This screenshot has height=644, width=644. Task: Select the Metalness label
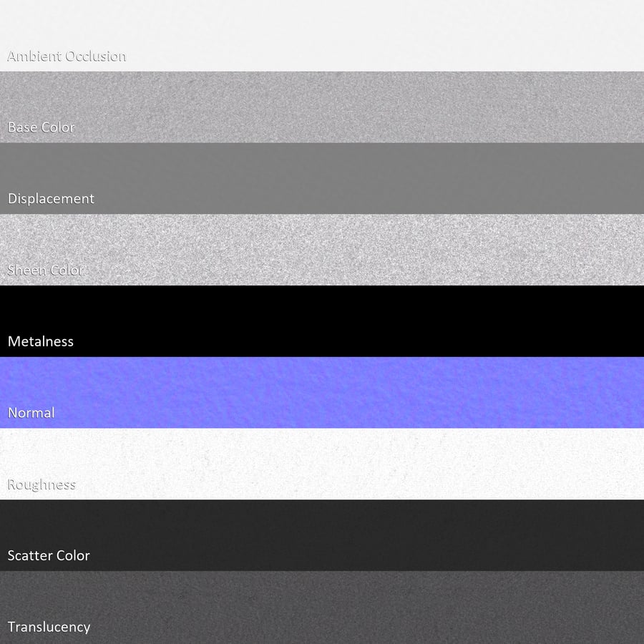[x=41, y=341]
